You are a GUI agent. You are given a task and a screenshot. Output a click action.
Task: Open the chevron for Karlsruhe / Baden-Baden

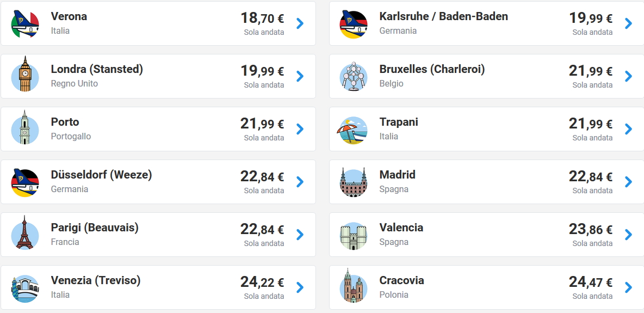pos(628,23)
